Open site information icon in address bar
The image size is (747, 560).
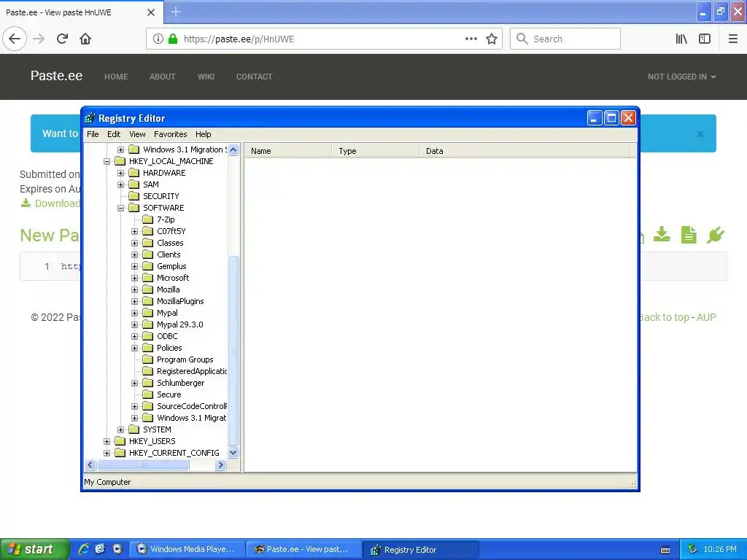coord(158,39)
